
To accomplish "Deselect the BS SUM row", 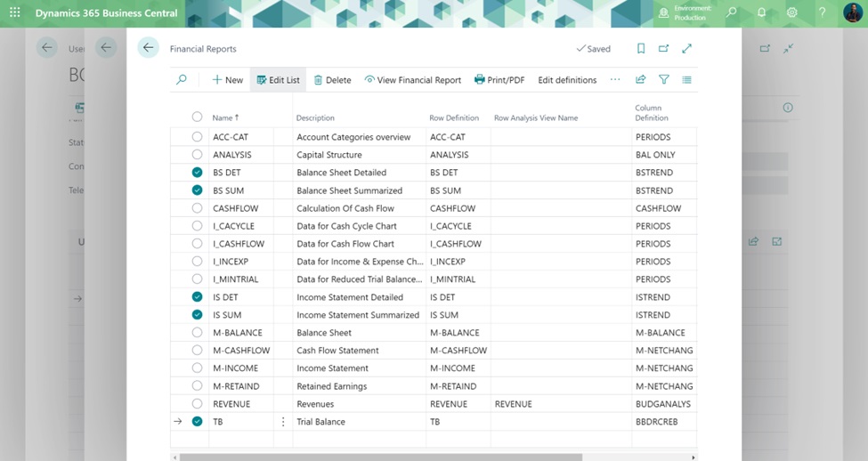I will pyautogui.click(x=197, y=190).
